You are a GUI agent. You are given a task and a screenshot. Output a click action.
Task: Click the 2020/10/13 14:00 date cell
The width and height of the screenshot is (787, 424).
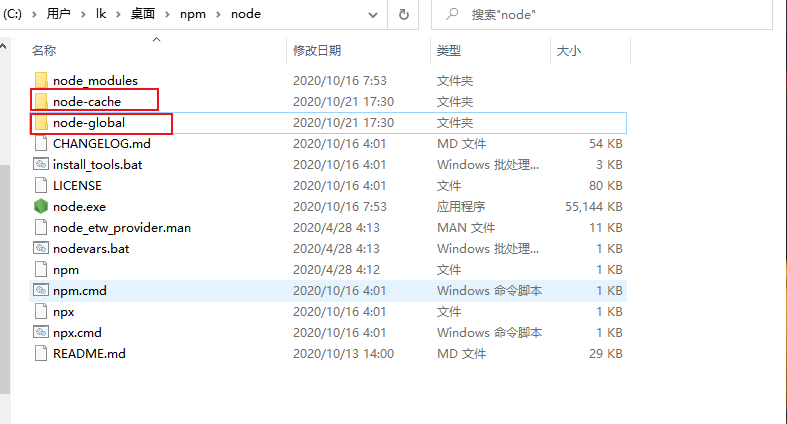click(x=343, y=354)
